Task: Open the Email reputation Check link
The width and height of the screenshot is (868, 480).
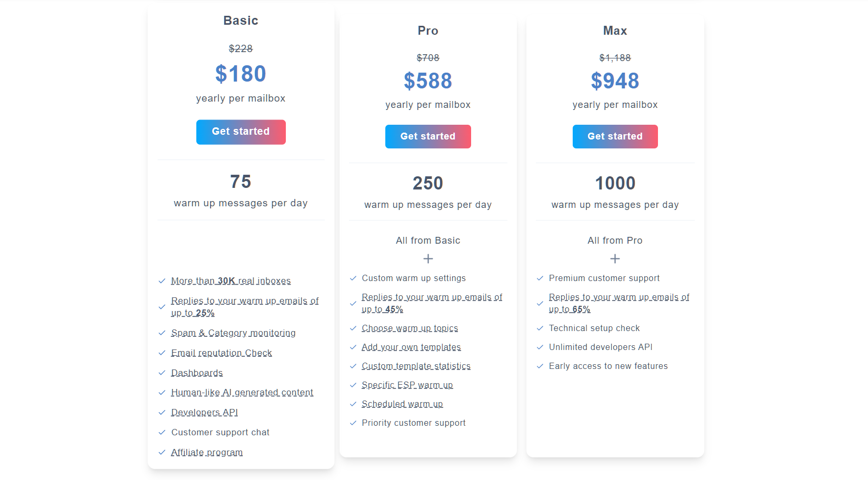Action: (222, 353)
